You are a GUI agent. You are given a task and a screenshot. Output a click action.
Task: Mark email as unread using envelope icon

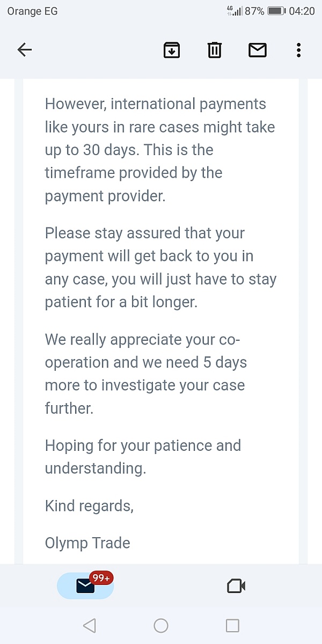(x=258, y=50)
